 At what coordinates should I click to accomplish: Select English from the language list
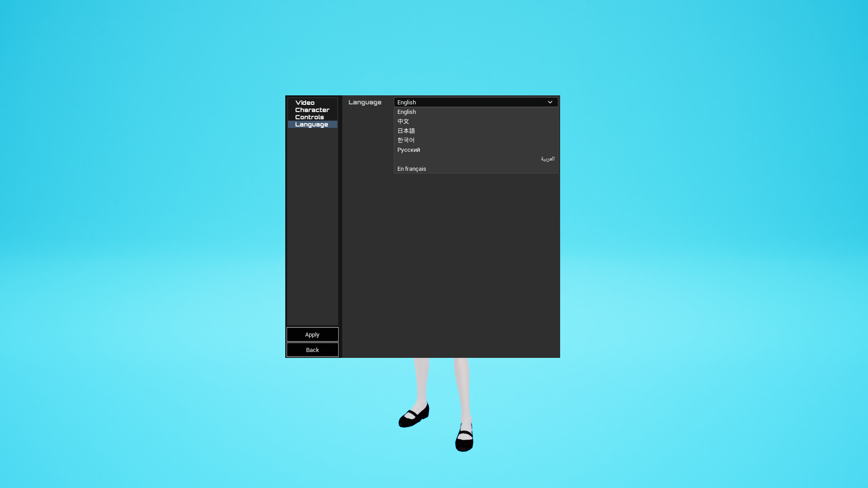406,112
